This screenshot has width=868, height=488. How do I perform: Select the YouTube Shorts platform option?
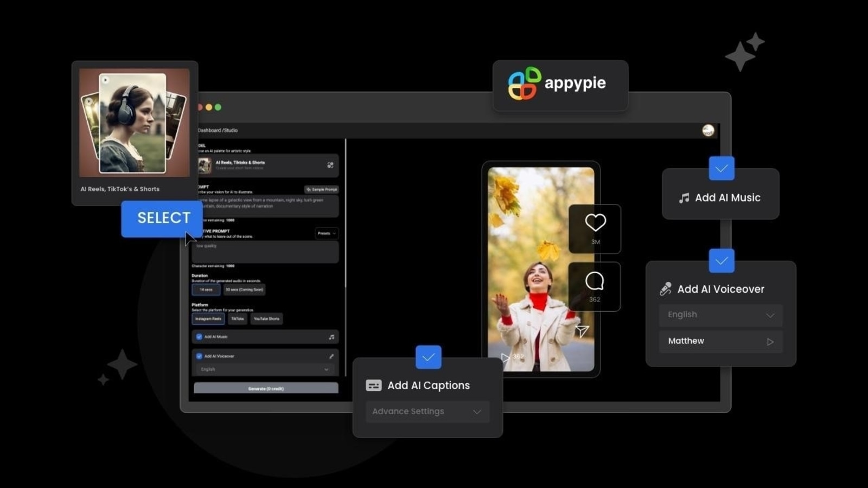[x=266, y=319]
